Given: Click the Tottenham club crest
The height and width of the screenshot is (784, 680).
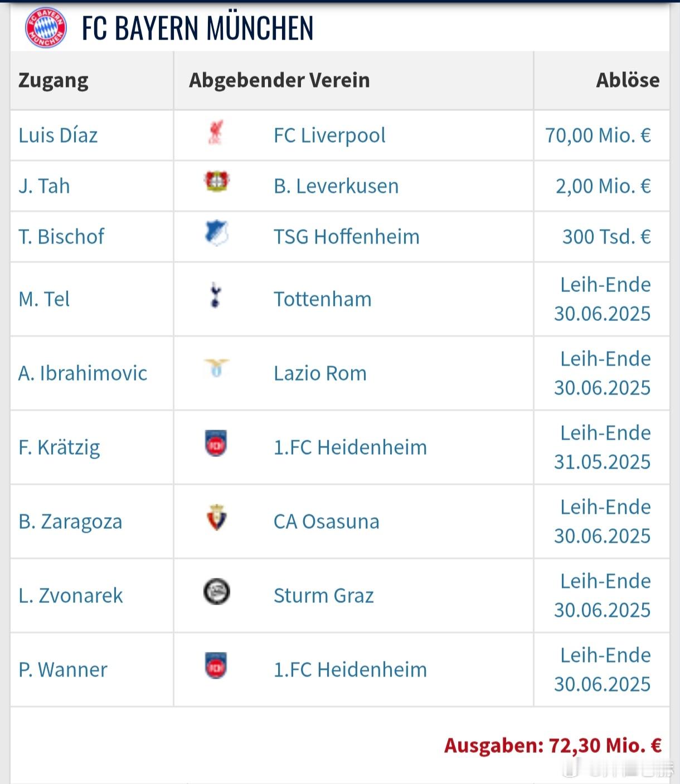Looking at the screenshot, I should (216, 295).
